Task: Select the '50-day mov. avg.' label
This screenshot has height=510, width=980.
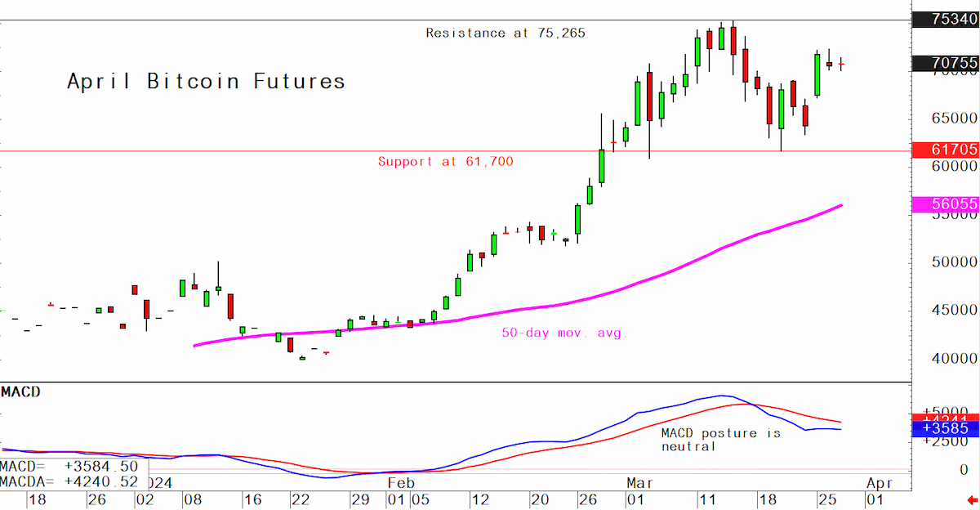Action: tap(564, 333)
